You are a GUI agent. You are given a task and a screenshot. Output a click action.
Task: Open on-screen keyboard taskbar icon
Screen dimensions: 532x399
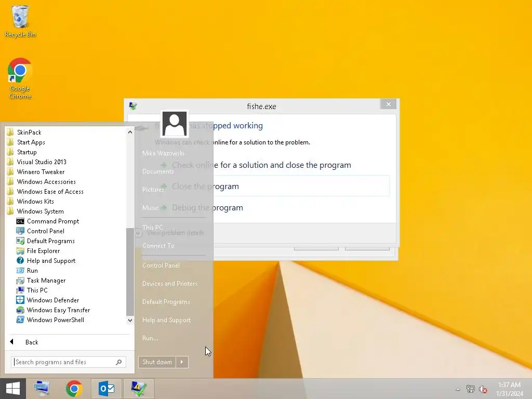coord(42,389)
